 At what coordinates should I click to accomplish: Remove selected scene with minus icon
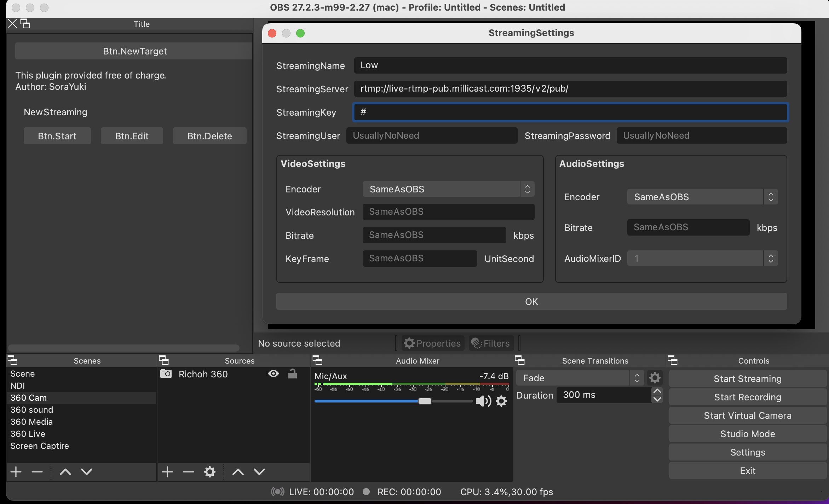click(x=37, y=471)
